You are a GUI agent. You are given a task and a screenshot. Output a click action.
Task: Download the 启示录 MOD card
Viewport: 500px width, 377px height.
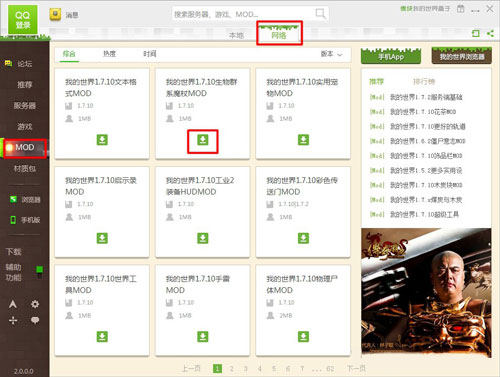(102, 238)
